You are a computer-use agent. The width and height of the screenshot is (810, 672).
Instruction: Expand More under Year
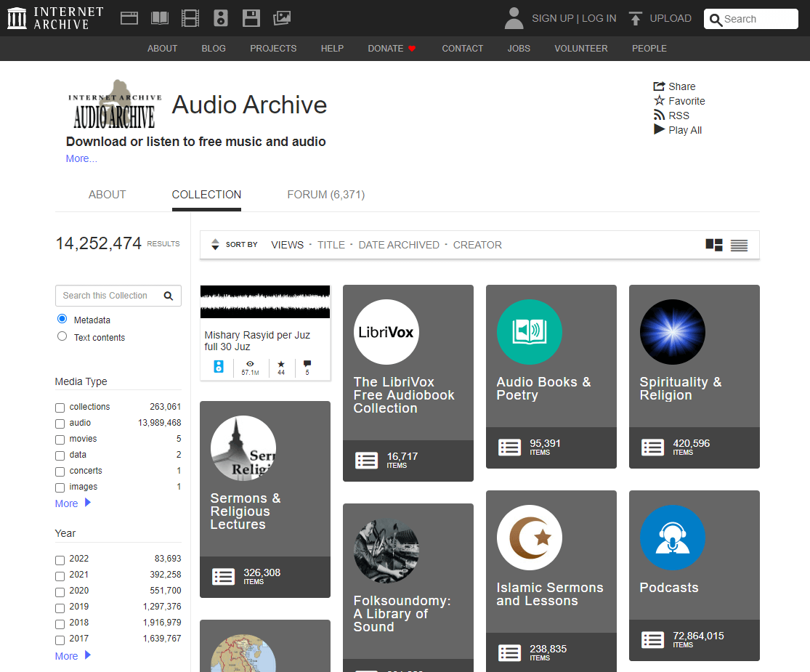(73, 655)
